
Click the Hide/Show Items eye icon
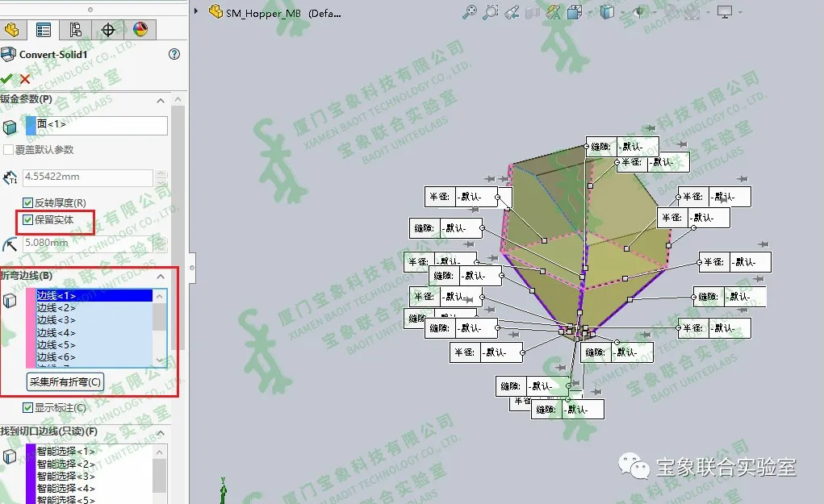[x=639, y=11]
